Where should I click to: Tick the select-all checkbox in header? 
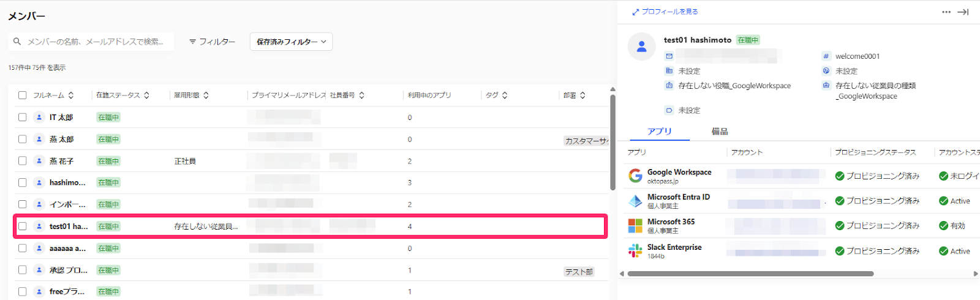pyautogui.click(x=23, y=96)
